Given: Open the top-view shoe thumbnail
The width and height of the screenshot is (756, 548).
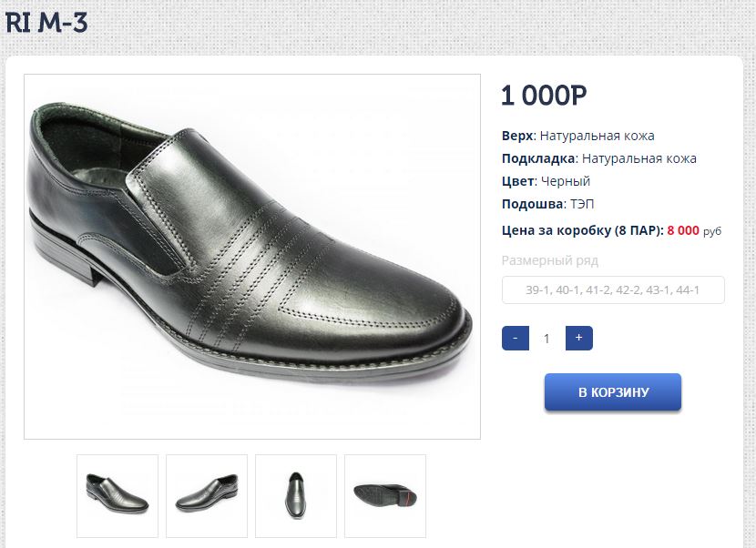Looking at the screenshot, I should click(296, 496).
